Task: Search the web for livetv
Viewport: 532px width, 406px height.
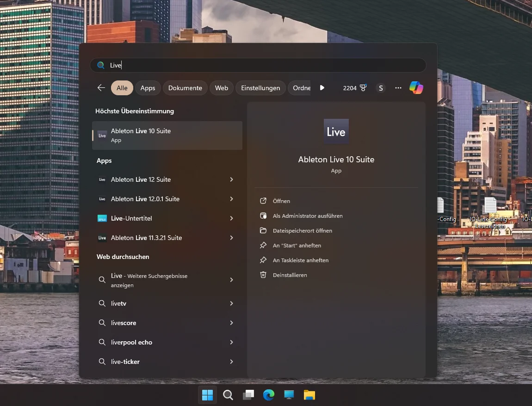Action: [x=167, y=303]
